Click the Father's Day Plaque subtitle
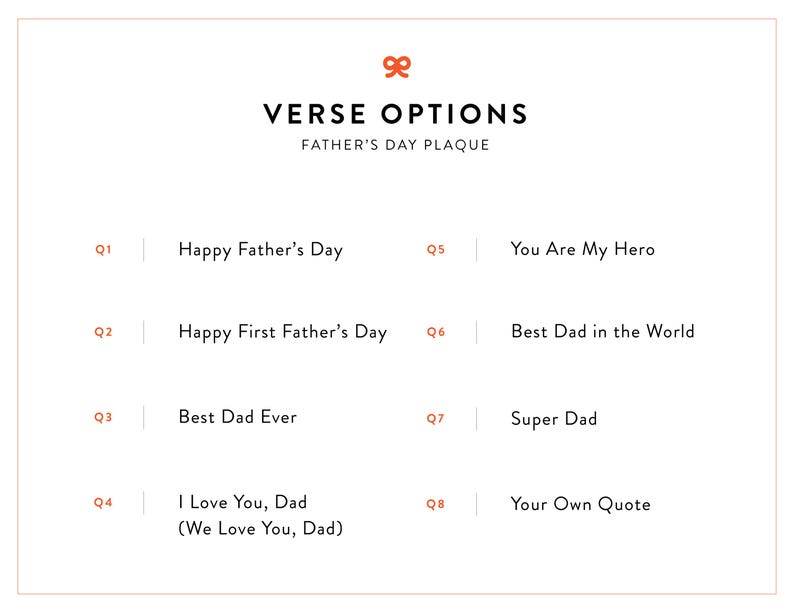The width and height of the screenshot is (794, 613). [396, 146]
